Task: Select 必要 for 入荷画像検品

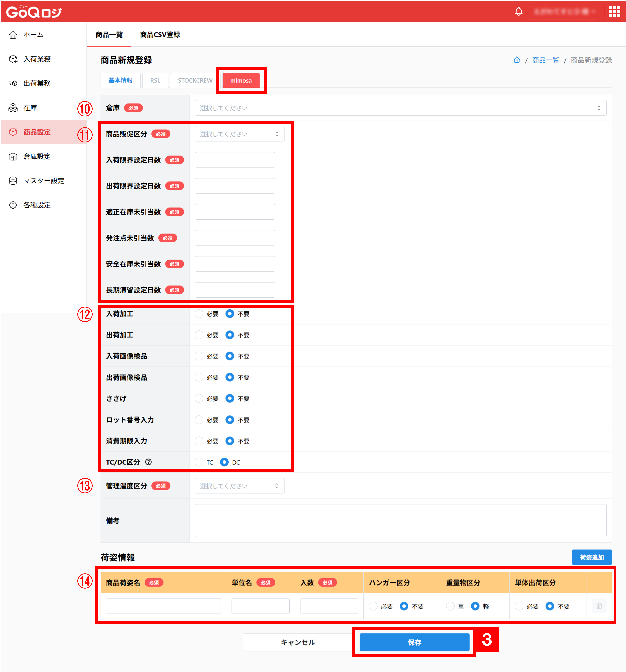Action: tap(199, 356)
